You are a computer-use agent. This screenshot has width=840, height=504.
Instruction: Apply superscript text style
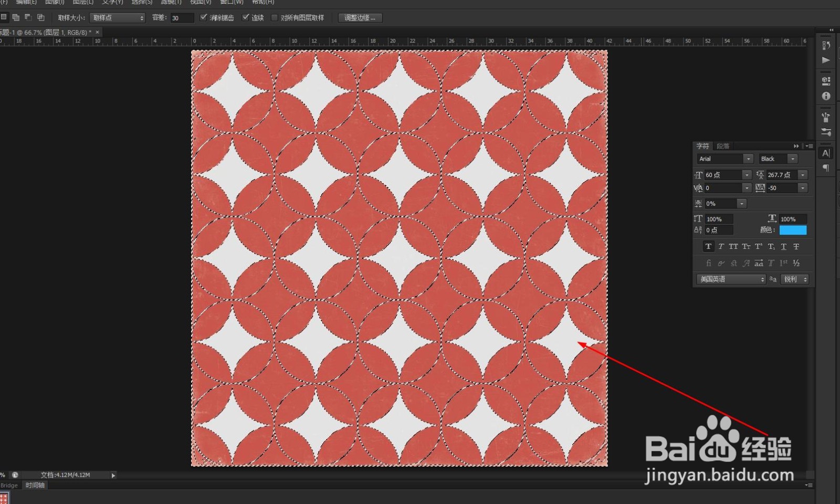(759, 246)
